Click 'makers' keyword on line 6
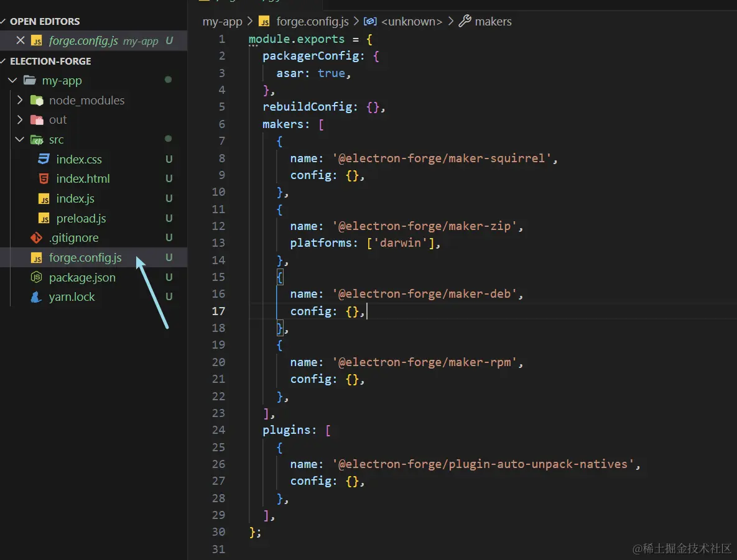Screen dimensions: 737x560 [x=283, y=124]
